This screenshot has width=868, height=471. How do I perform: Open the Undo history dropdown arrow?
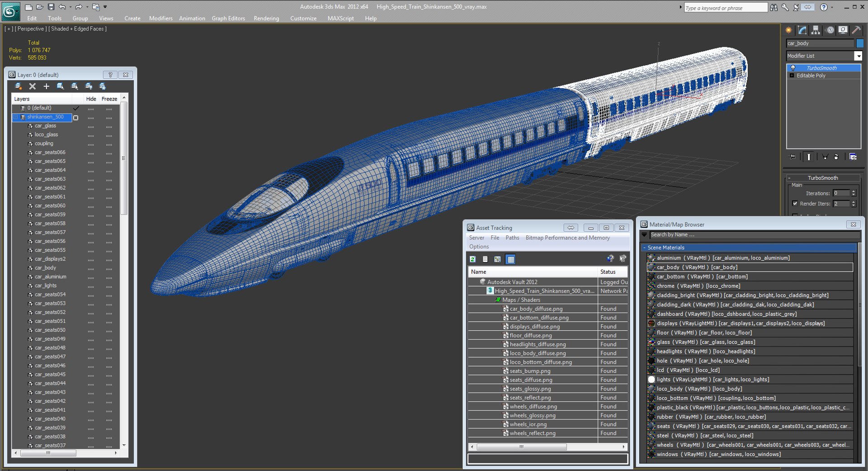pos(70,7)
